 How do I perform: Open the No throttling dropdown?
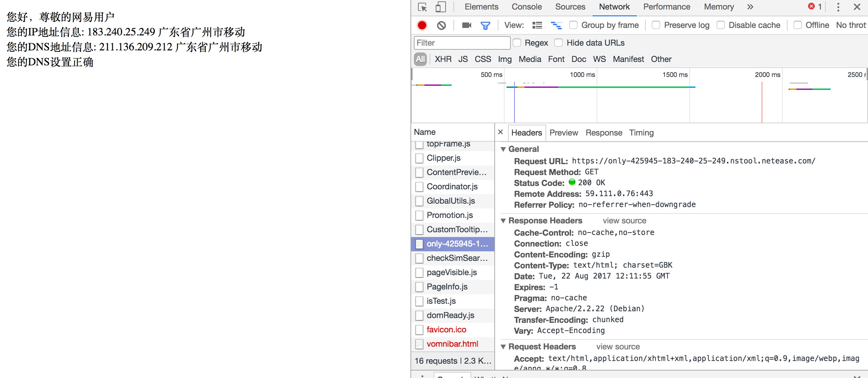(x=851, y=25)
